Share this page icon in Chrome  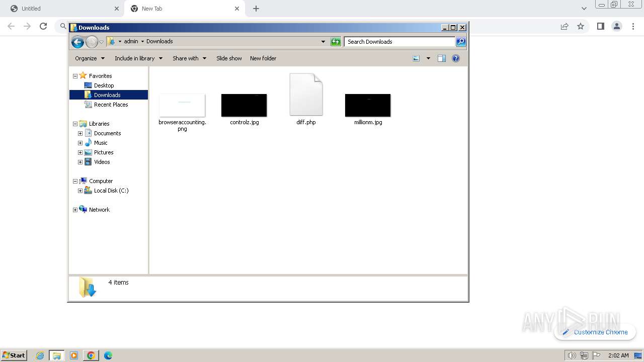pos(565,26)
